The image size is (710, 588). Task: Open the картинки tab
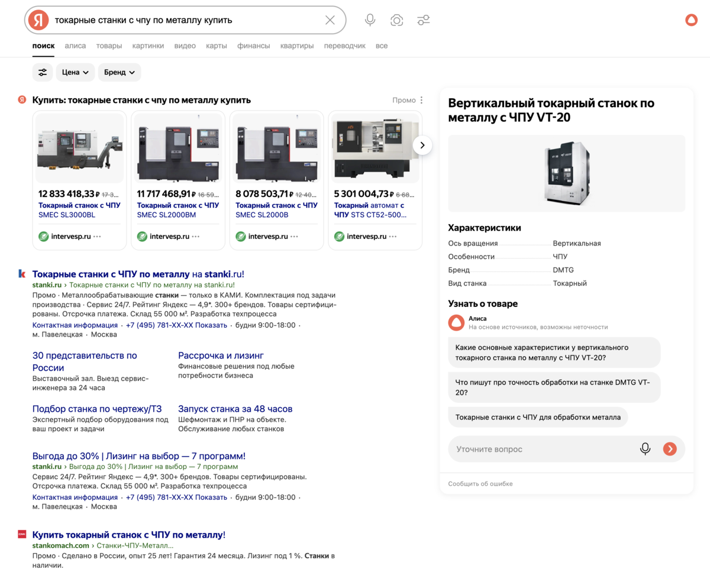148,46
